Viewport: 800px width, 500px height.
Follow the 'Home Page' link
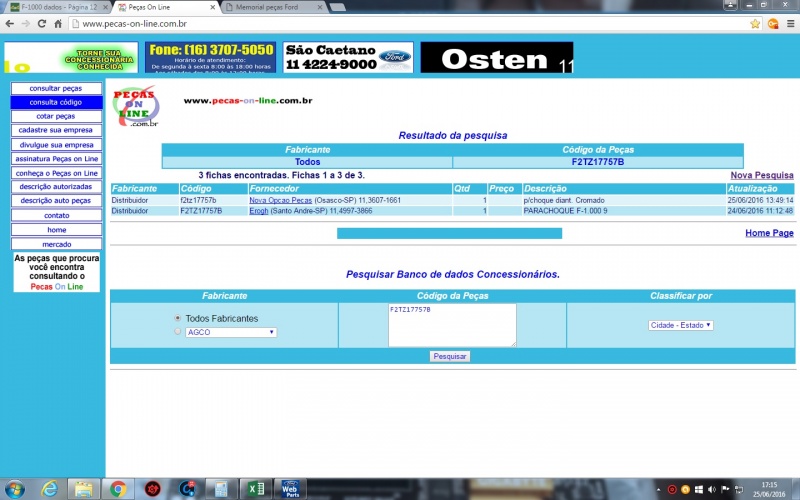pyautogui.click(x=769, y=233)
